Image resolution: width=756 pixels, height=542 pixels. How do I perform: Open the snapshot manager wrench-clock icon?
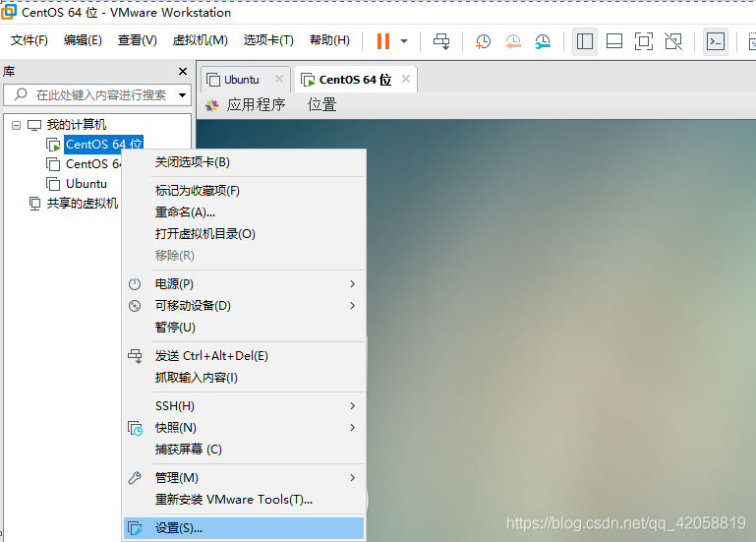click(x=543, y=41)
